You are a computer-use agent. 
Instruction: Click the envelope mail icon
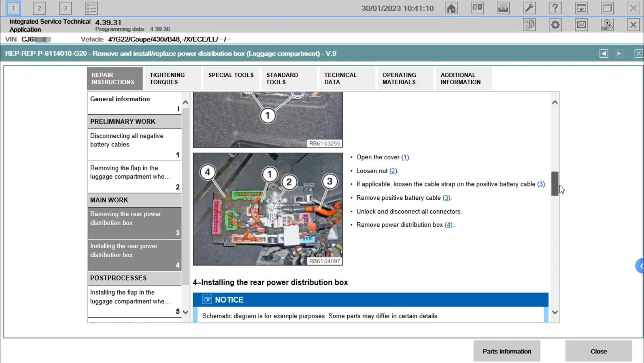pyautogui.click(x=581, y=25)
